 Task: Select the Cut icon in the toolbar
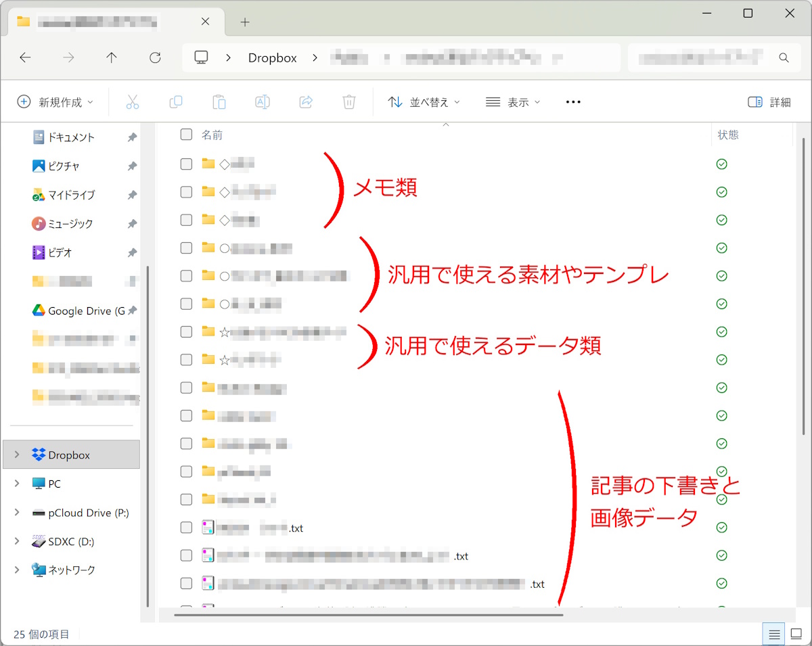click(x=133, y=101)
